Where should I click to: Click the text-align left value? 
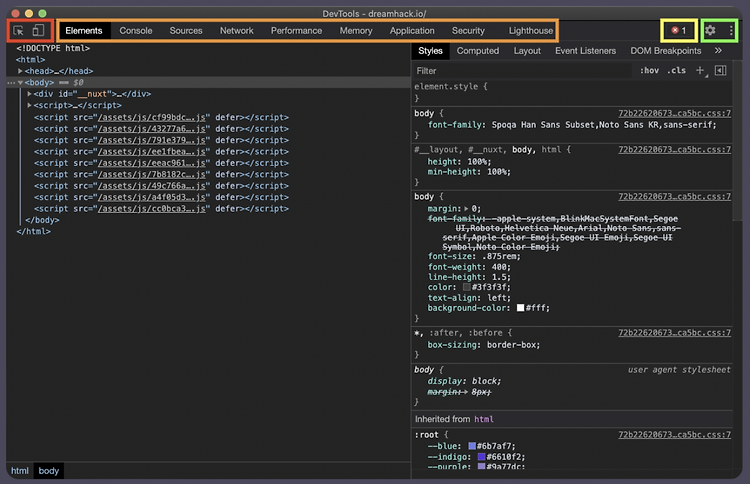(499, 297)
